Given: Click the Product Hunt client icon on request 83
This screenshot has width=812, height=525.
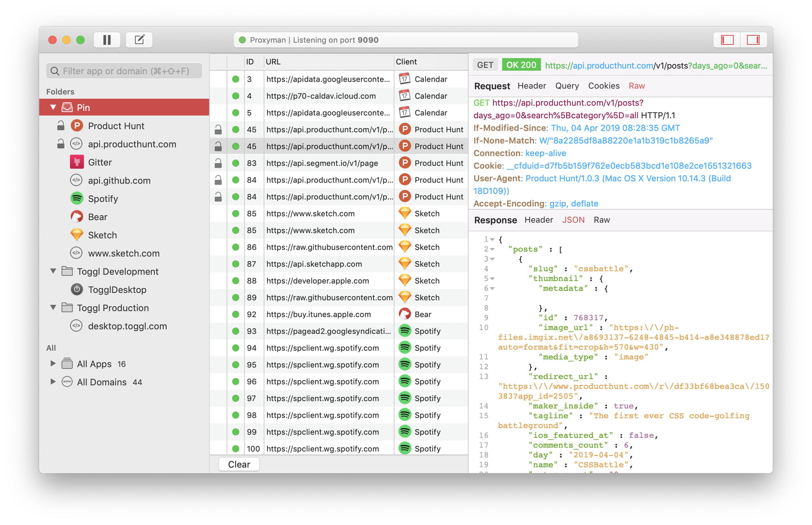Looking at the screenshot, I should (404, 163).
